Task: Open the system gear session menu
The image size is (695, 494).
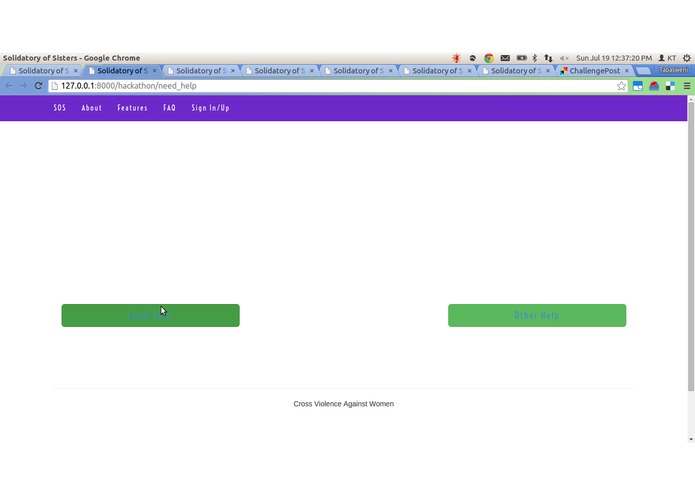Action: tap(687, 58)
